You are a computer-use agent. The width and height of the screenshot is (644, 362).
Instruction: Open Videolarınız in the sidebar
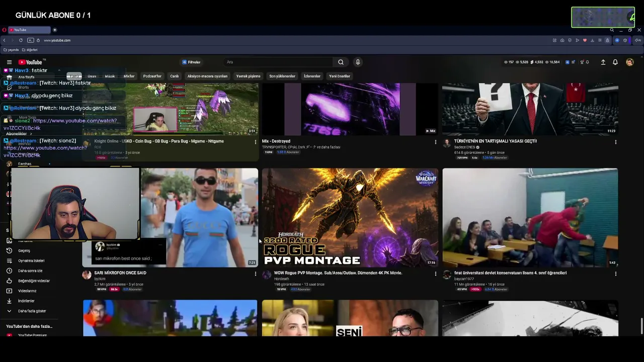coord(28,291)
